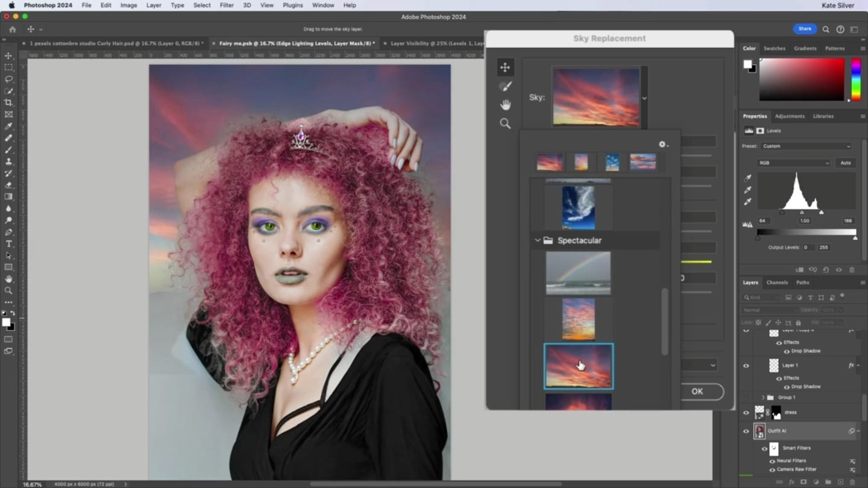Select the Sky Move tool in Sky Replacement
Image resolution: width=868 pixels, height=488 pixels.
tap(505, 67)
